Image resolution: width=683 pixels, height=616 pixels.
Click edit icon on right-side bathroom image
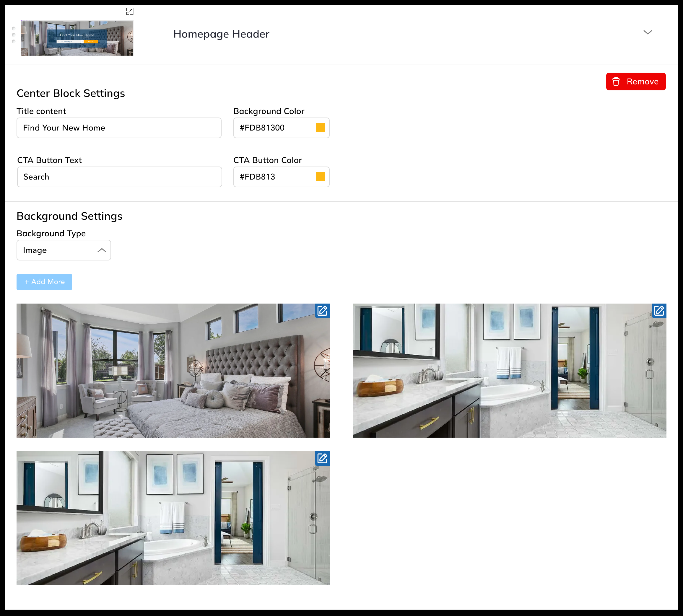[658, 311]
